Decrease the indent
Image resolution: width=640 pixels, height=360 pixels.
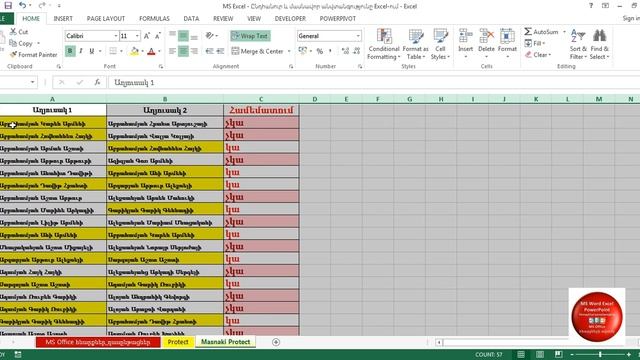click(209, 51)
